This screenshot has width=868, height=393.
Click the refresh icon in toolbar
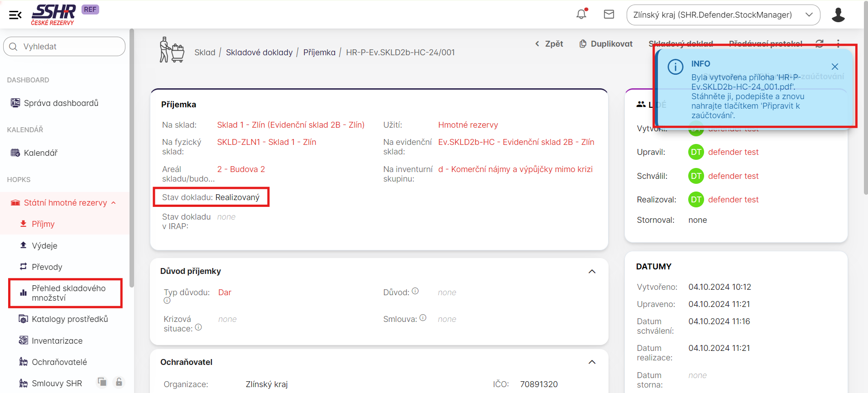point(820,43)
